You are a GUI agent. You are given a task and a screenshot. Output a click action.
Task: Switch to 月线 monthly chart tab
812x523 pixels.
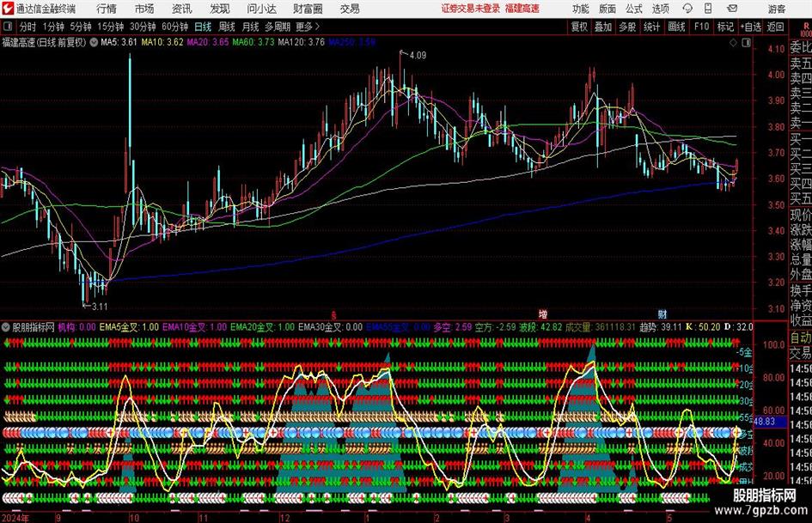coord(250,27)
